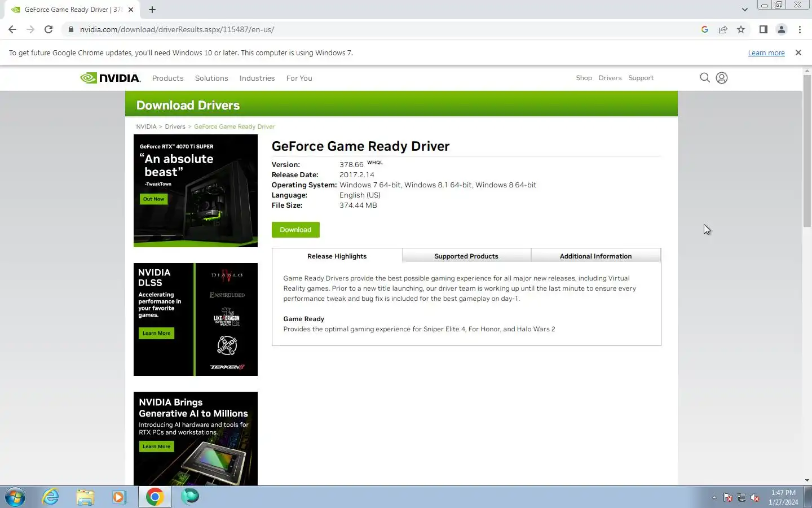Open the Support link

point(641,78)
